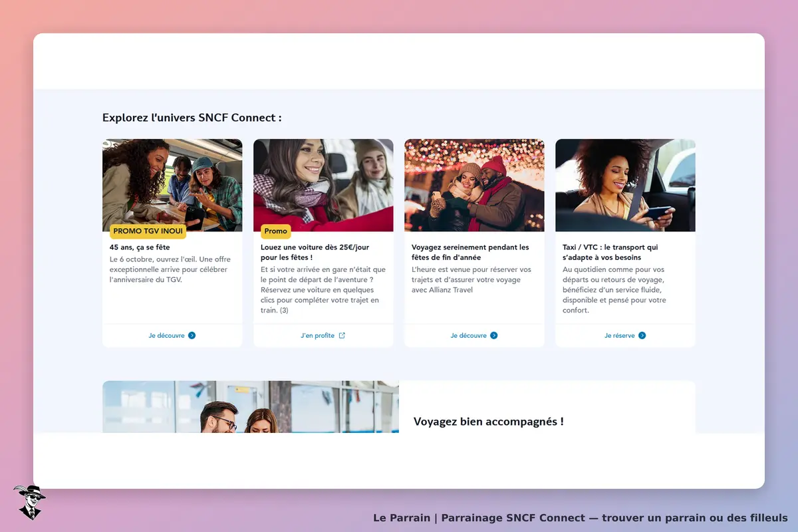Viewport: 798px width, 532px height.
Task: Open the couple photo beside Voyagez bien accompagnés
Action: click(251, 407)
